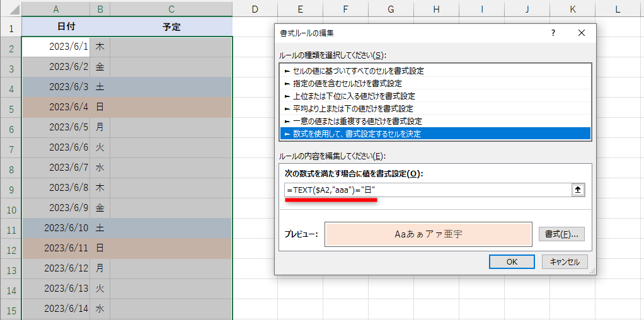Click cell with date 2023/6/5
Image resolution: width=644 pixels, height=320 pixels.
tap(56, 127)
